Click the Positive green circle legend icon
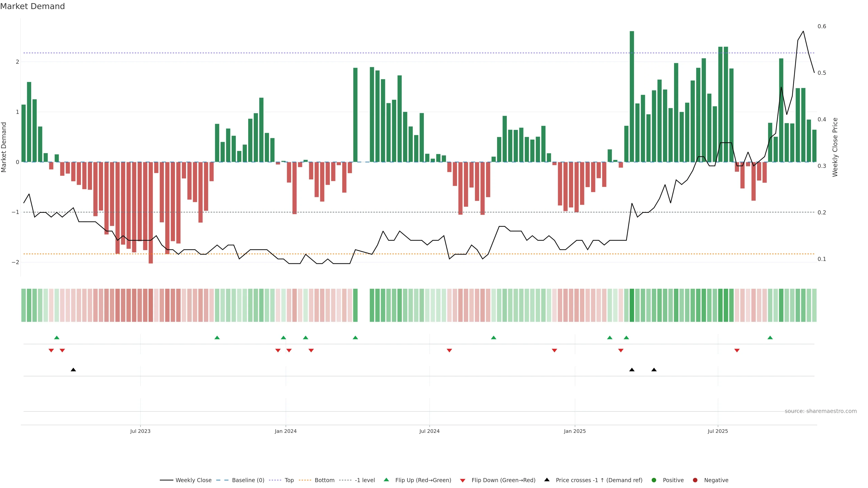Screen dimensions: 868x488 (654, 480)
